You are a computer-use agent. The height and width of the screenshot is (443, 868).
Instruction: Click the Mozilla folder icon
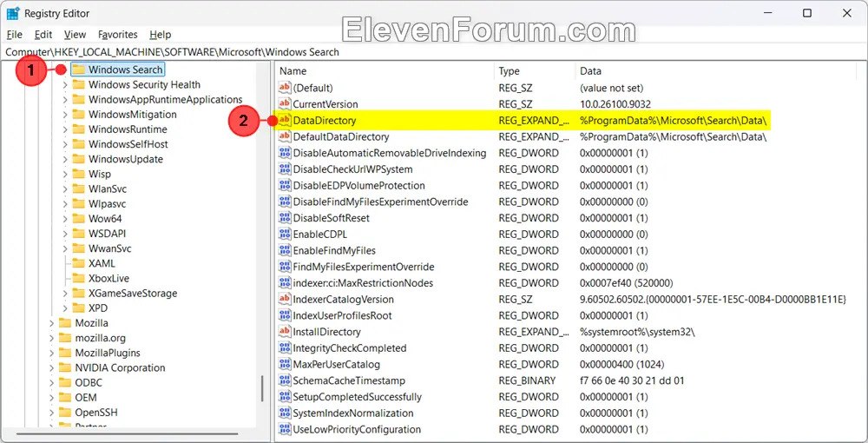point(65,323)
